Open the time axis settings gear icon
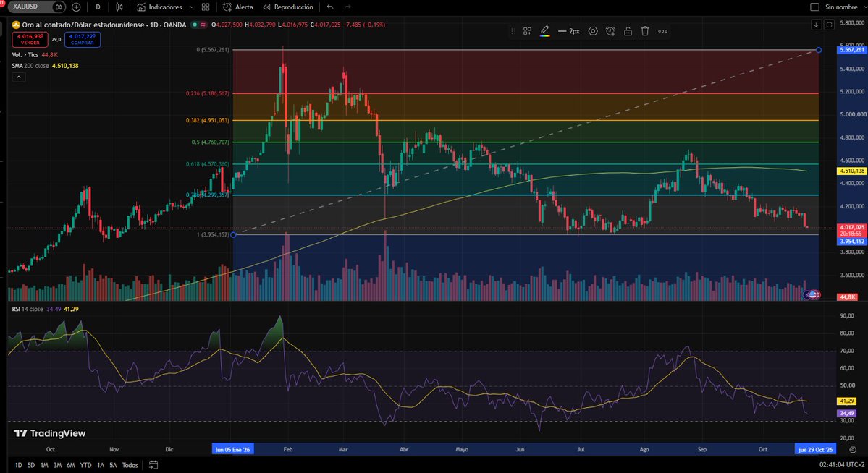The height and width of the screenshot is (473, 868). click(853, 450)
